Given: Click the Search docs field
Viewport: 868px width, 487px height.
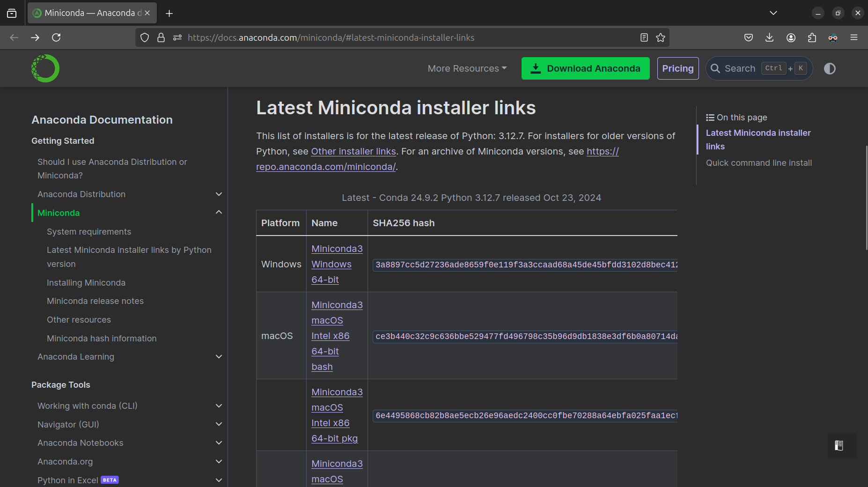Looking at the screenshot, I should (x=759, y=68).
